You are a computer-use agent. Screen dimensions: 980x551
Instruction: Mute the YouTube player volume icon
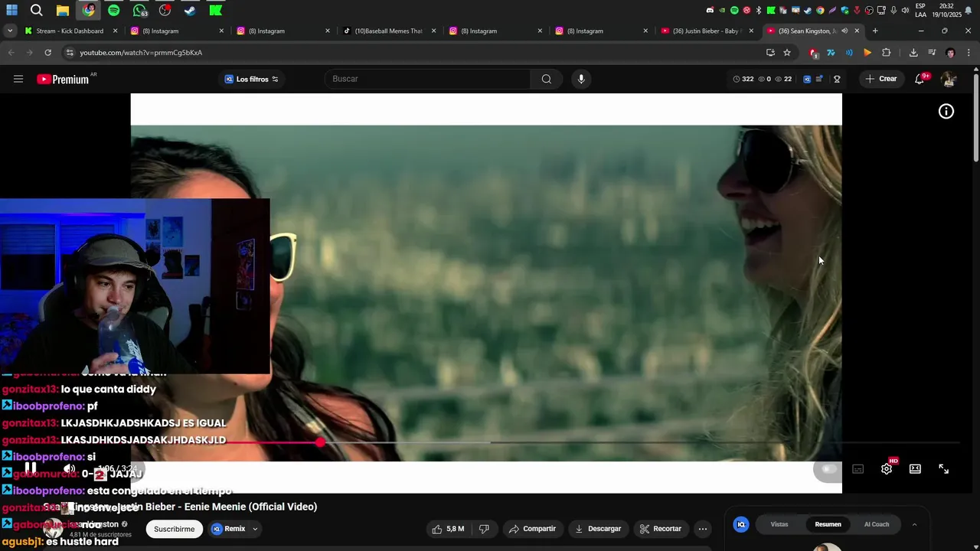[69, 468]
